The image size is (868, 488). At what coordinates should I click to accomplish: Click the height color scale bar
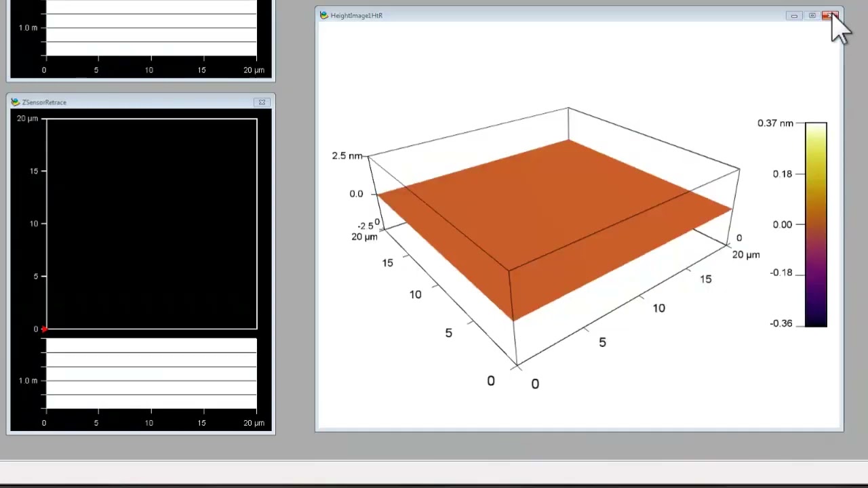(x=816, y=224)
